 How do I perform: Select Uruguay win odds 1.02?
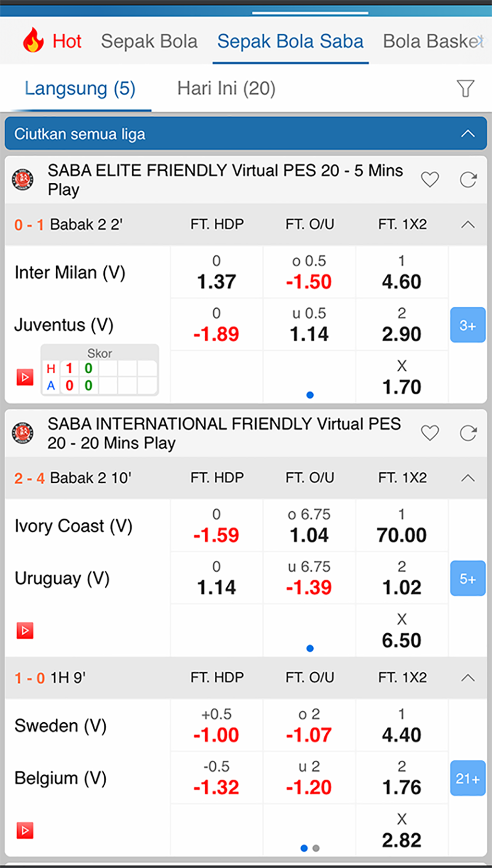pos(402,579)
